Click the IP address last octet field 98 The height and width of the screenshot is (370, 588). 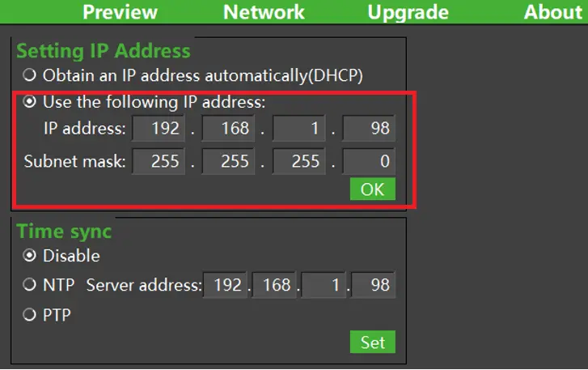[x=369, y=129]
